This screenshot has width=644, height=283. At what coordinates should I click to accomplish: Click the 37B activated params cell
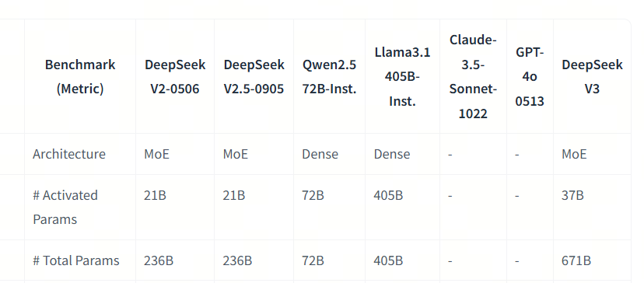(x=572, y=195)
